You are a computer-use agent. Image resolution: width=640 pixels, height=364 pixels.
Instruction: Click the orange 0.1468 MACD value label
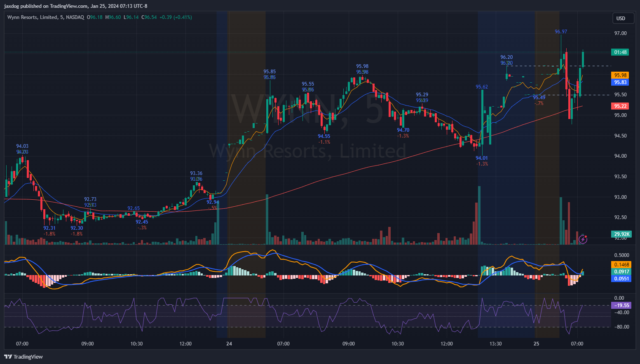pos(621,265)
